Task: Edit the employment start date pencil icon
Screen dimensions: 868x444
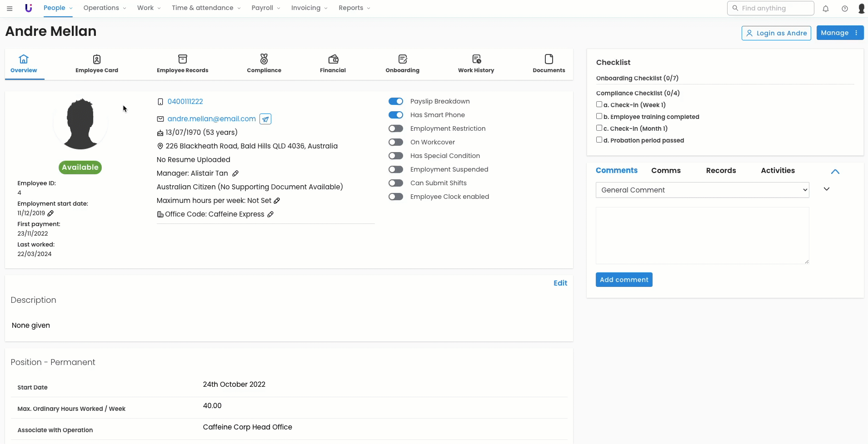Action: (x=50, y=213)
